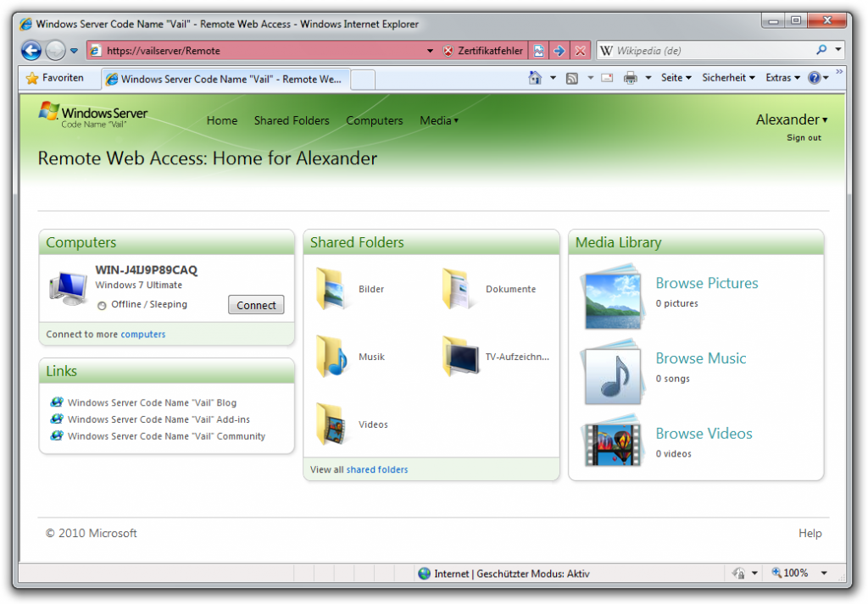Screen dimensions: 868x604
Task: Open the Seite menu
Action: 676,78
